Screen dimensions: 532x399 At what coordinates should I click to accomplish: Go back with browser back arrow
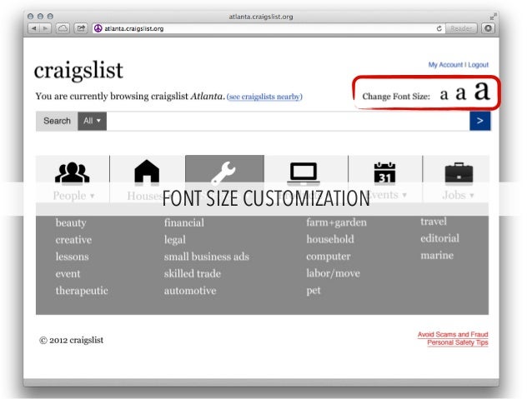click(34, 28)
